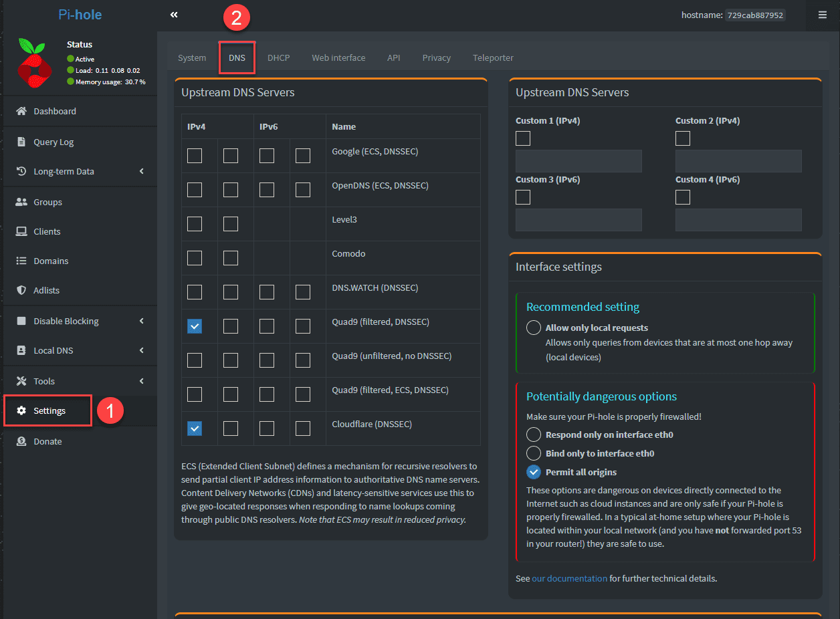Uncheck first IPv4 box for Cloudflare (DNSSEC)

[195, 428]
